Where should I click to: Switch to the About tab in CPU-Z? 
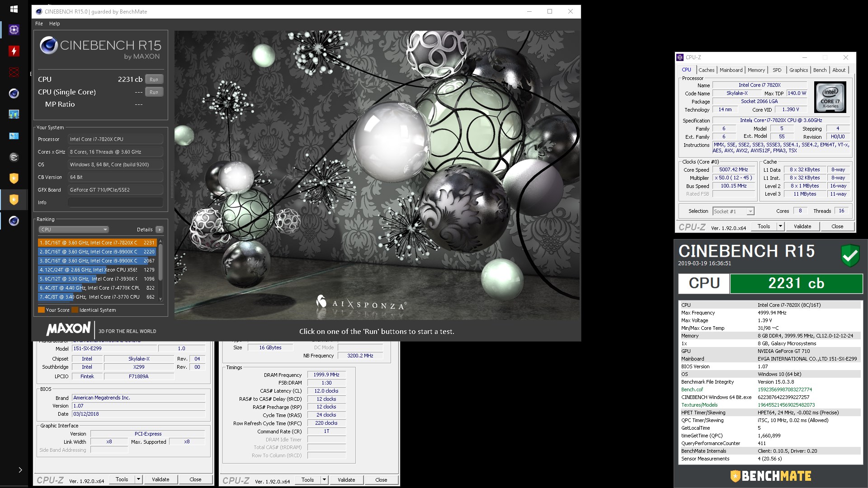tap(839, 70)
